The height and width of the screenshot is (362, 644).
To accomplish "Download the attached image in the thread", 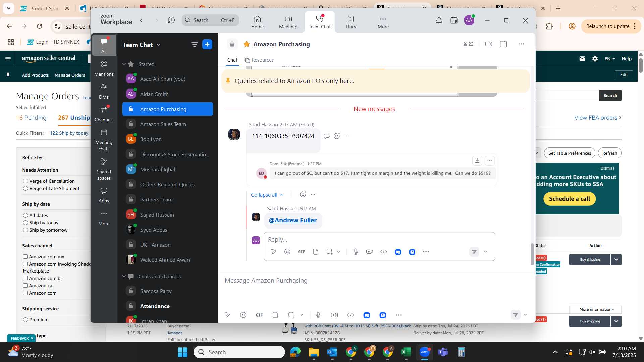I will [x=477, y=161].
